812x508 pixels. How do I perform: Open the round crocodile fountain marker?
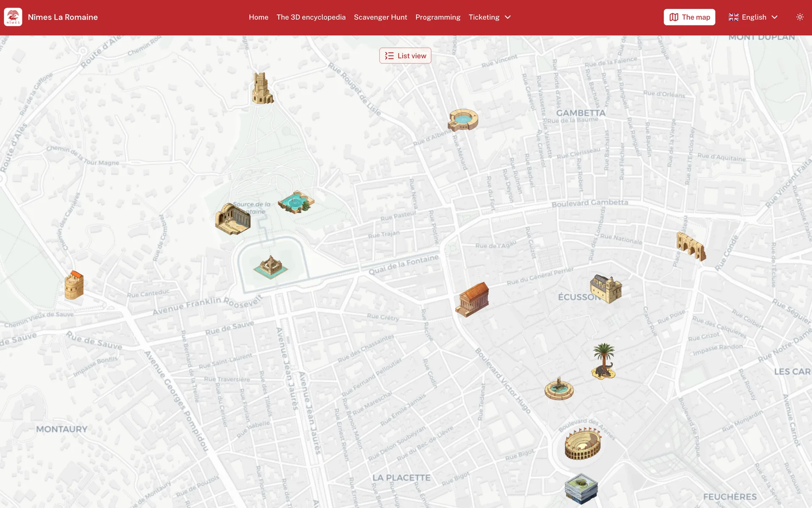point(559,389)
